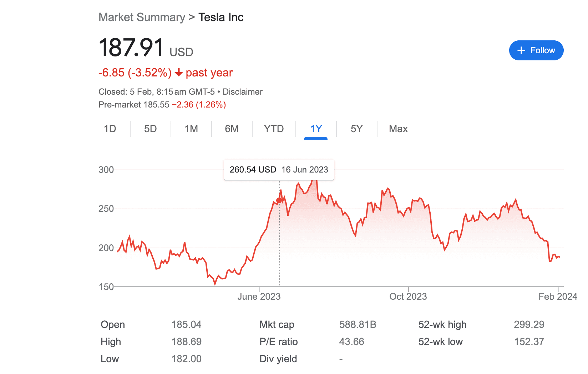The width and height of the screenshot is (588, 374).
Task: Switch to the 6M range tab
Action: point(232,129)
